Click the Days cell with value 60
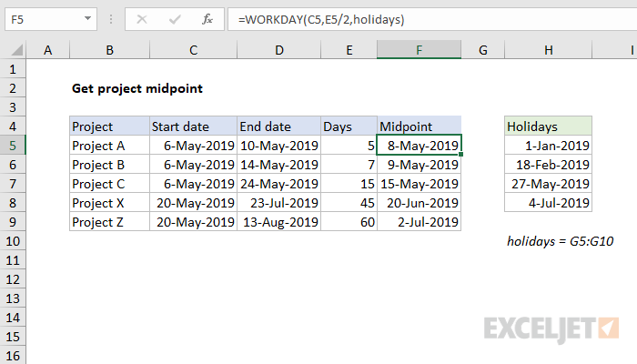Image resolution: width=637 pixels, height=364 pixels. (x=349, y=222)
